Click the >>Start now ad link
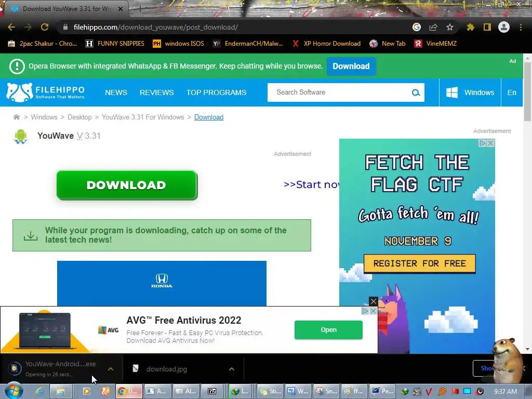The height and width of the screenshot is (399, 532). click(311, 184)
